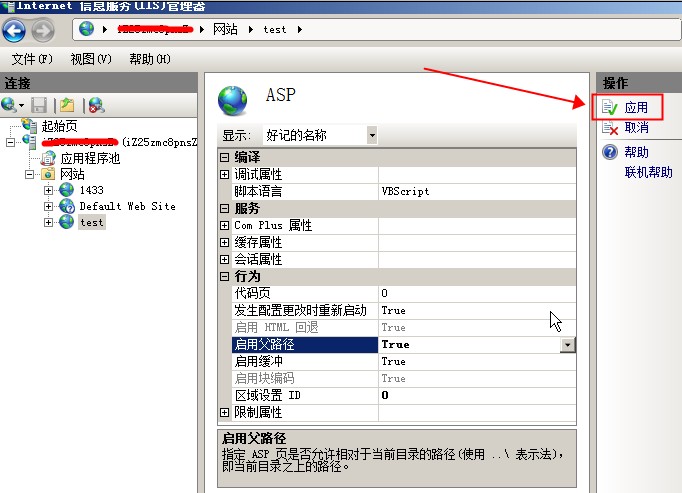This screenshot has height=493, width=682.
Task: Click the blue 帮助 question mark icon
Action: [x=609, y=153]
